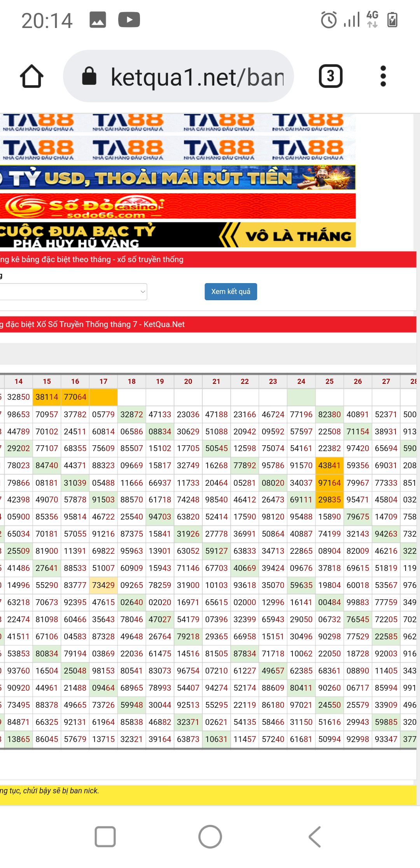Tap the ketqua1.net URL address bar
Screen dimensions: 420x868
click(x=197, y=77)
